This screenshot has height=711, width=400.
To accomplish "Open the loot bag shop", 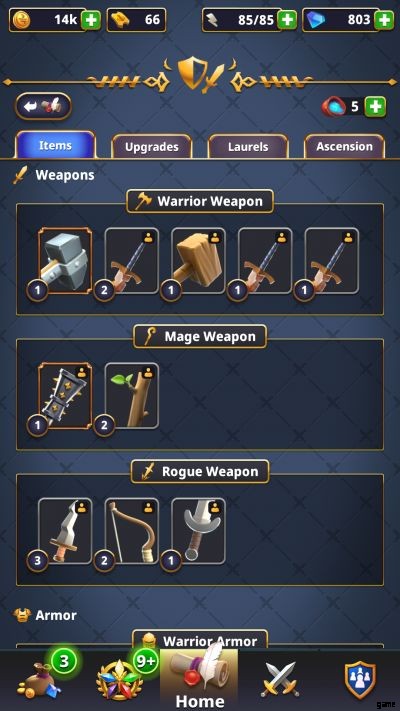I will click(39, 680).
